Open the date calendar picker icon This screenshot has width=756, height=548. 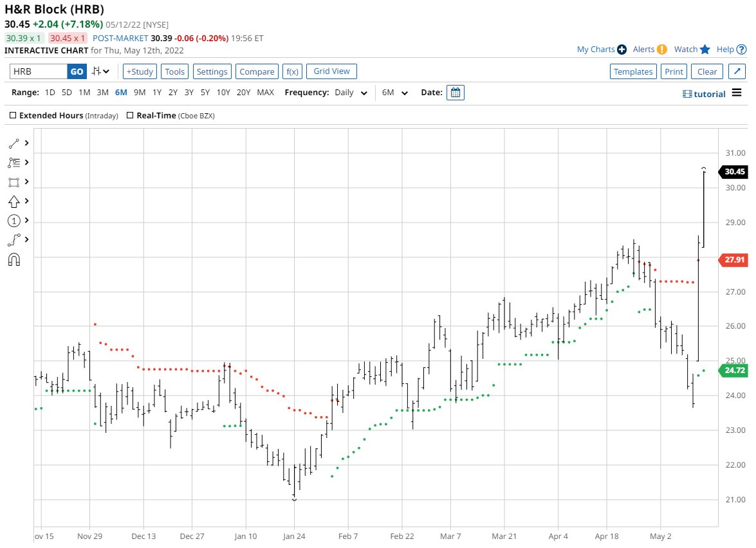click(455, 93)
